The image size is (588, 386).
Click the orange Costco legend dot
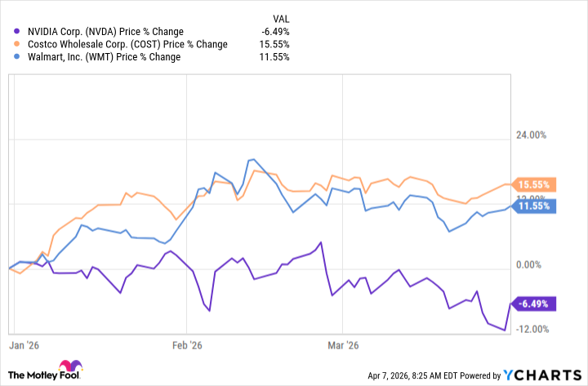pos(20,45)
